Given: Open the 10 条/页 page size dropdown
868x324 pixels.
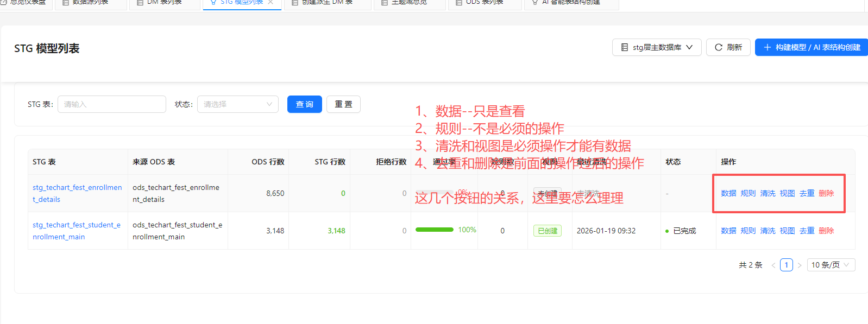Looking at the screenshot, I should pos(831,265).
